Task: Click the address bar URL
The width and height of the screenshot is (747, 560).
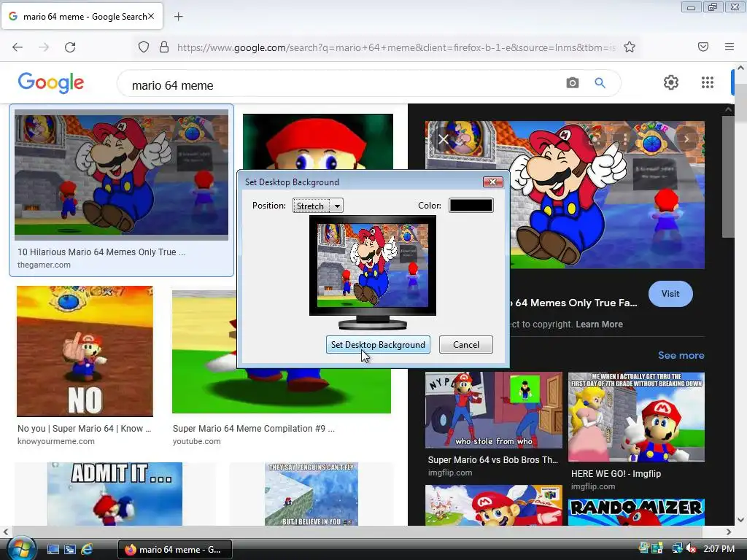Action: point(395,47)
